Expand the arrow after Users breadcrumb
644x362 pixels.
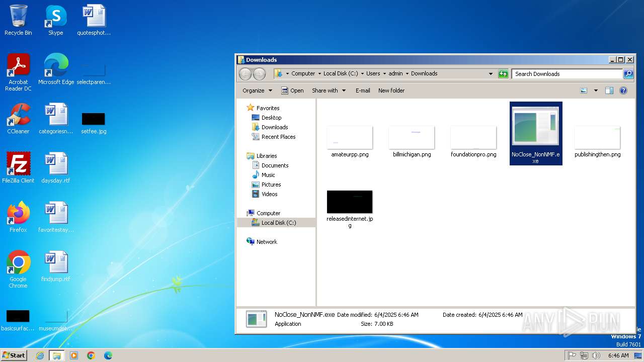(x=384, y=73)
